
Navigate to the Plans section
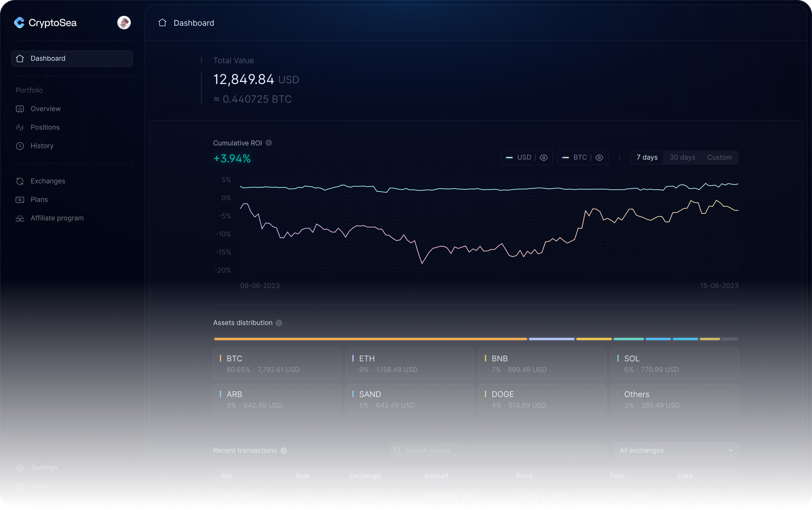[x=39, y=199]
